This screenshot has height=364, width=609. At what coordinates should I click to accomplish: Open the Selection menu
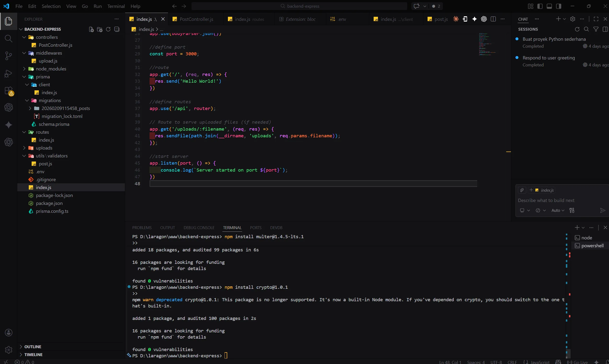click(x=51, y=6)
